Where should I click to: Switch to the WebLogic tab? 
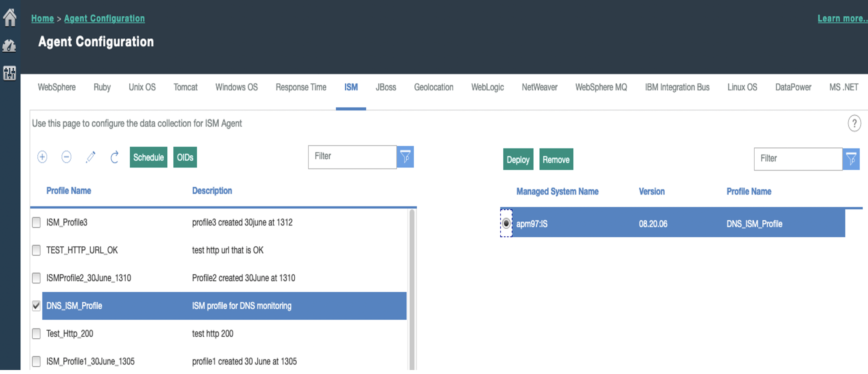pos(488,87)
